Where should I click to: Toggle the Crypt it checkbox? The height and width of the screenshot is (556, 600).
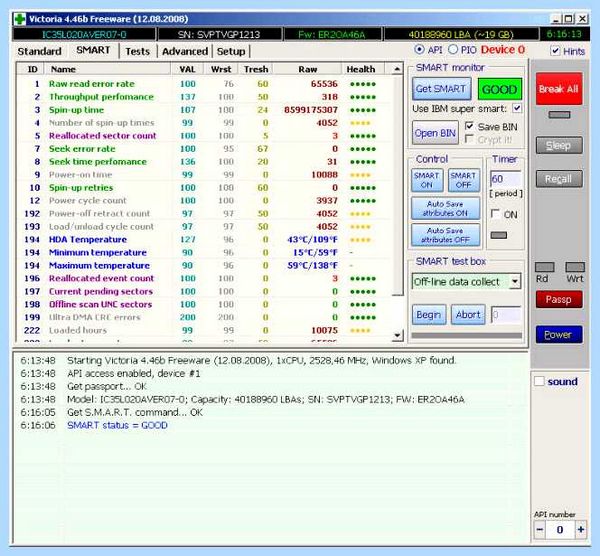point(469,139)
